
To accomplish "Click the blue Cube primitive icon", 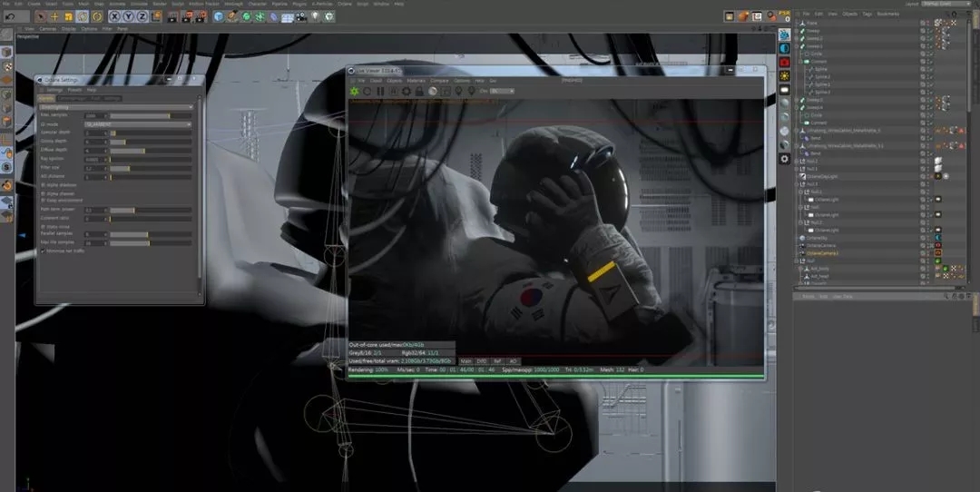I will coord(219,17).
